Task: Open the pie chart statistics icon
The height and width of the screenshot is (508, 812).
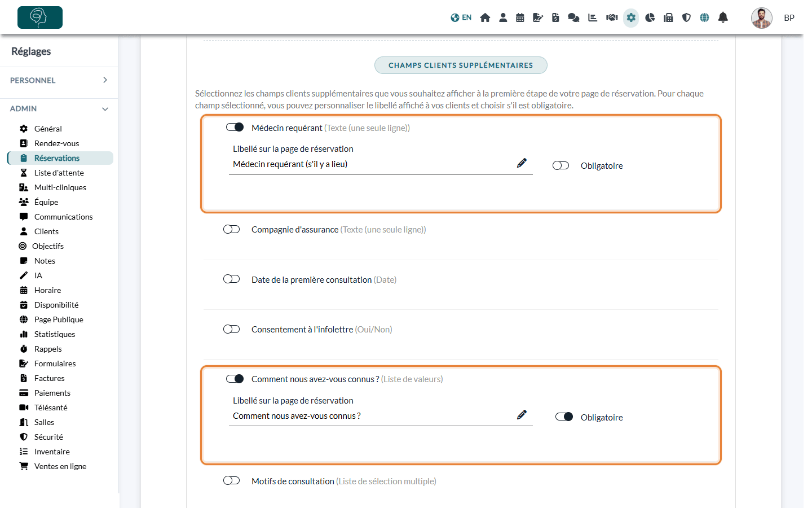Action: (x=650, y=17)
